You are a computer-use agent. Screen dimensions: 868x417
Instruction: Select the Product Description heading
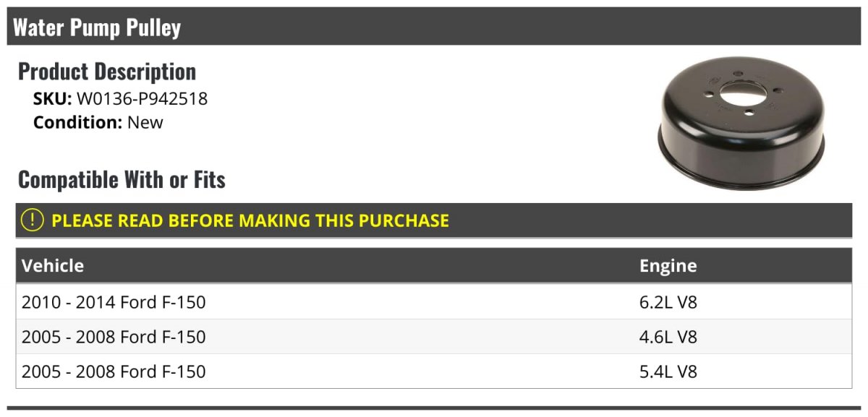(107, 72)
